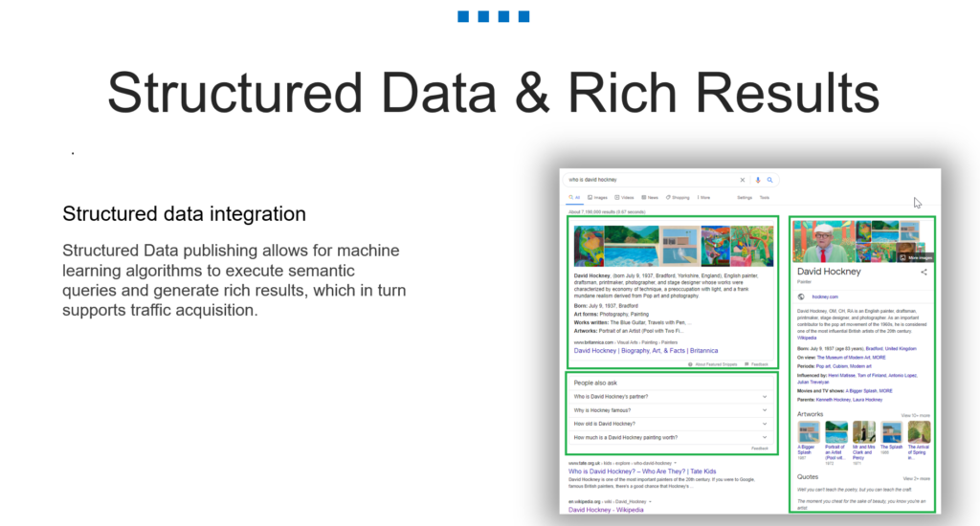The image size is (980, 526).
Task: Open the Britannica David Hockney biography link
Action: click(645, 351)
